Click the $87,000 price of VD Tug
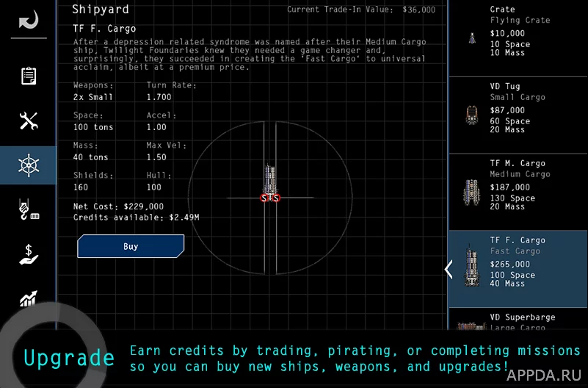588x388 pixels. pyautogui.click(x=507, y=110)
